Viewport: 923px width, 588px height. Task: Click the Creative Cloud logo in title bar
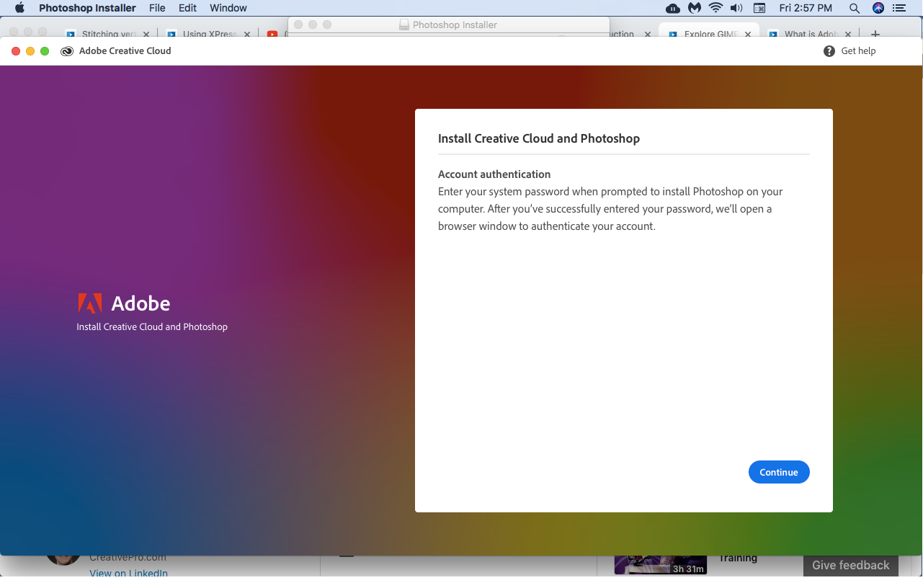67,51
